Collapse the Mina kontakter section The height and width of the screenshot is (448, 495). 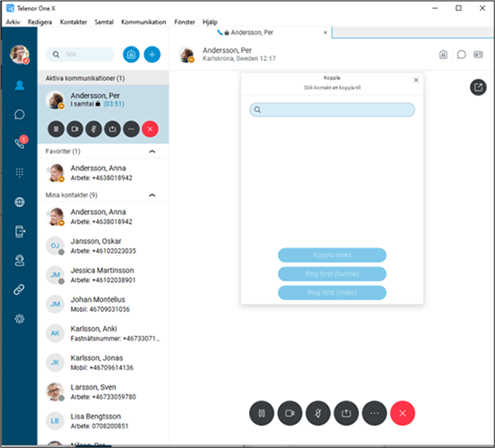point(152,195)
